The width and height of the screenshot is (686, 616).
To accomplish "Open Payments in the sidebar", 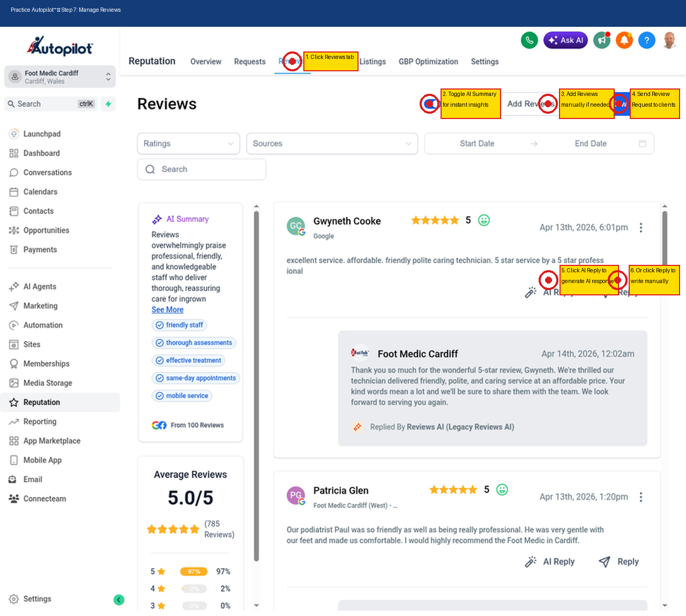I will point(40,250).
